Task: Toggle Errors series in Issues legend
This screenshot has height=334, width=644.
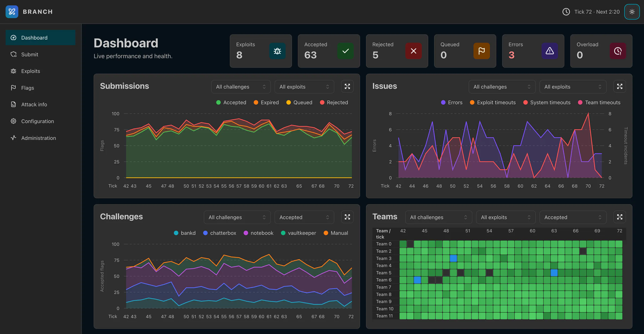Action: [452, 102]
